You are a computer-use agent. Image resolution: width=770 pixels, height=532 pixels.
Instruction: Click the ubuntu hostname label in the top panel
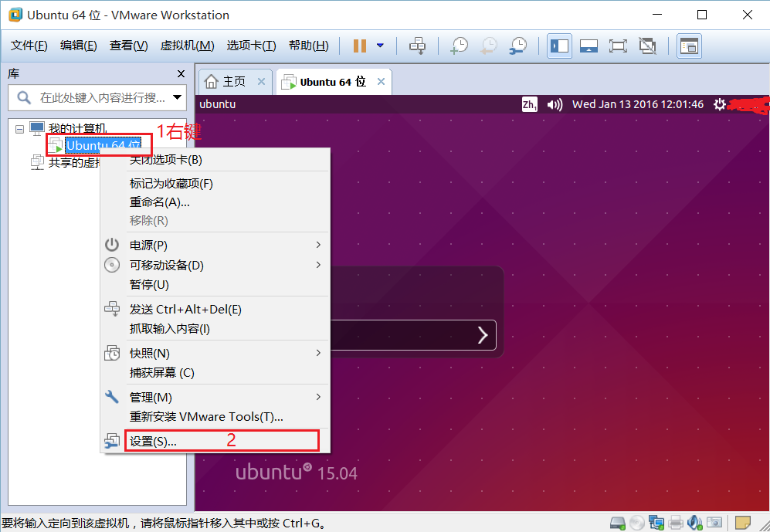pos(218,104)
